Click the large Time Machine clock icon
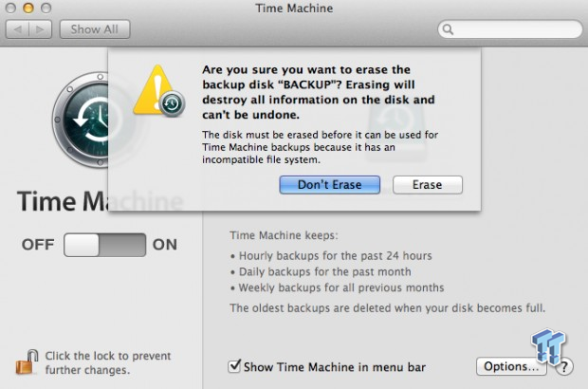 [81, 120]
